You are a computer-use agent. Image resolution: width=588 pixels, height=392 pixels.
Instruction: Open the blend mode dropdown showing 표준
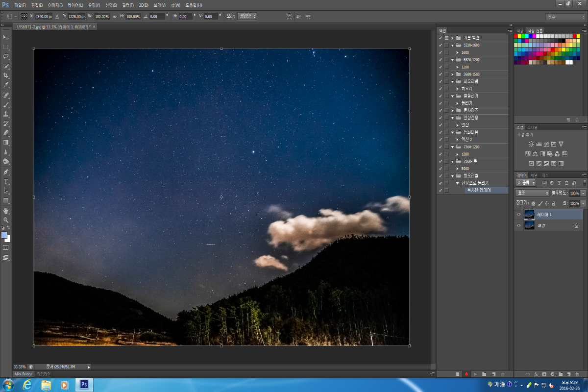532,193
